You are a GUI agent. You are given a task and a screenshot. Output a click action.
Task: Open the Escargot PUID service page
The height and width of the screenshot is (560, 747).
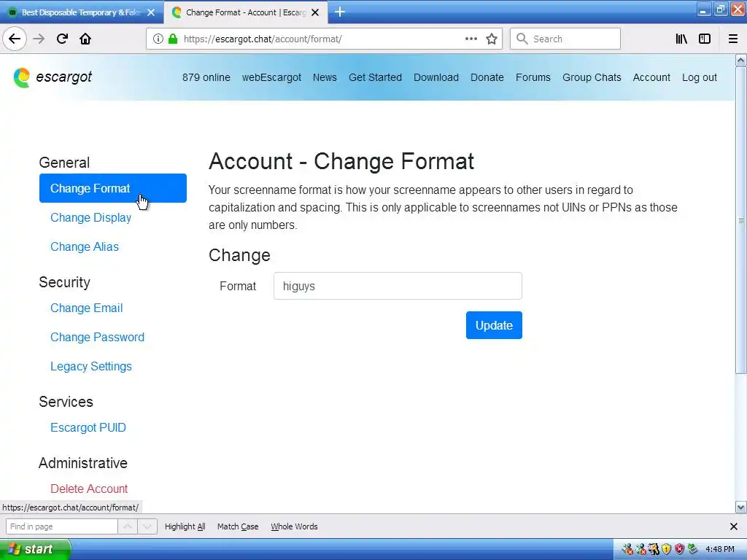(88, 427)
